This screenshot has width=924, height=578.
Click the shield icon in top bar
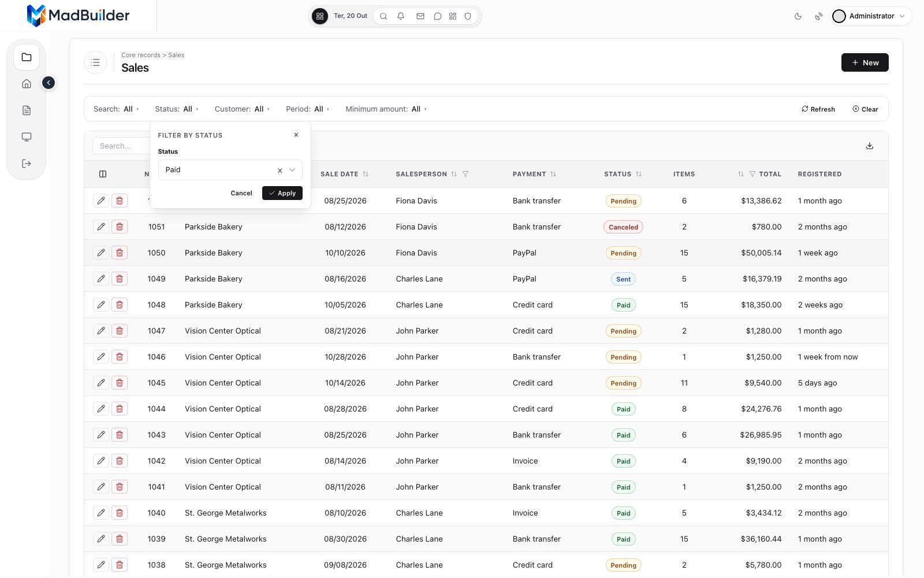click(468, 16)
